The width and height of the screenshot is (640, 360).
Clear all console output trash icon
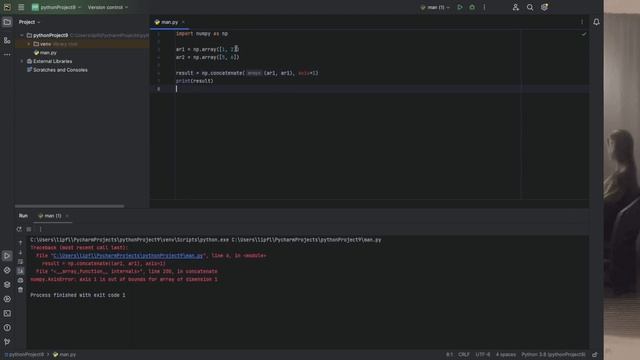20,290
